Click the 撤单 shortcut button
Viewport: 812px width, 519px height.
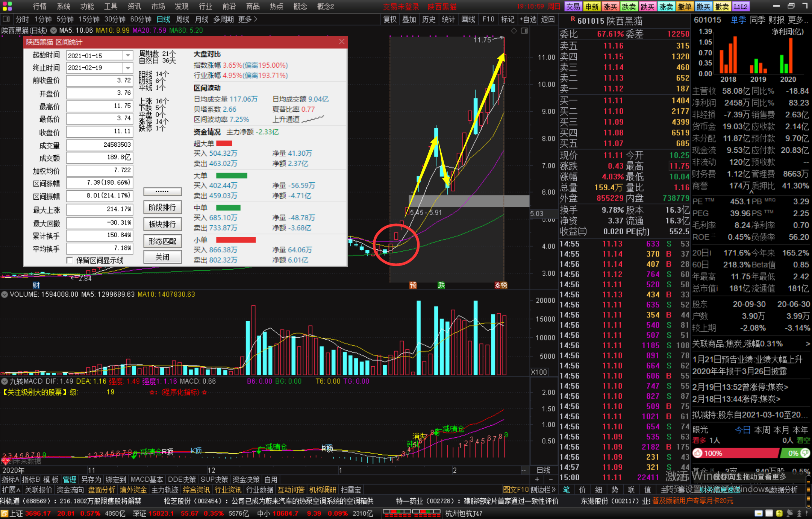pos(685,6)
